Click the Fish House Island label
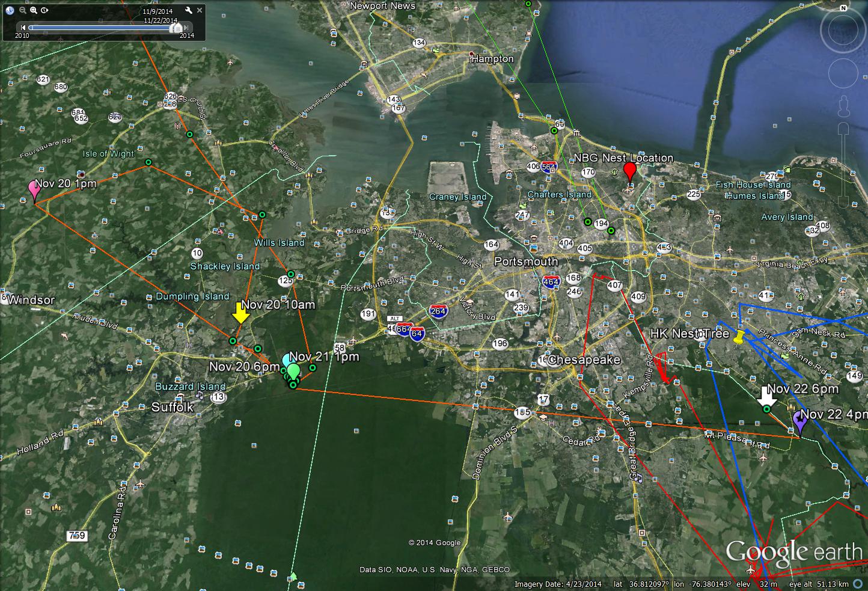This screenshot has height=591, width=868. click(x=754, y=185)
